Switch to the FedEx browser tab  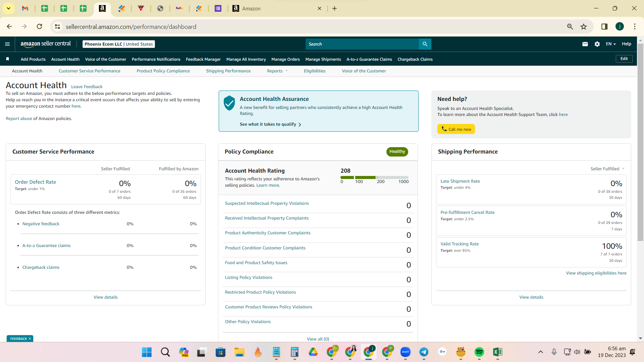tap(179, 8)
